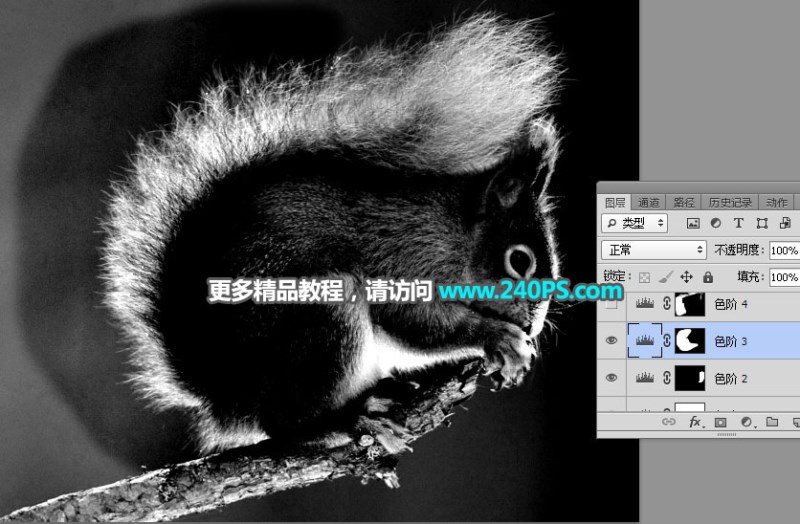The height and width of the screenshot is (524, 800).
Task: Select mask thumbnail of 色阶 3
Action: (x=690, y=340)
